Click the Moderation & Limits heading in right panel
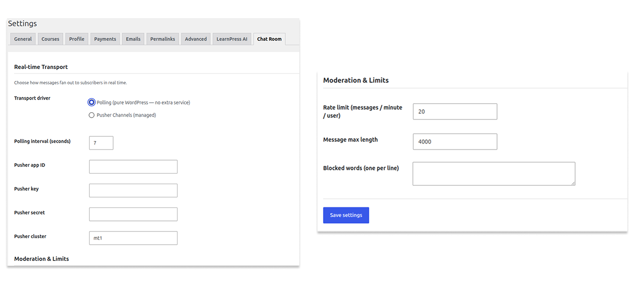The height and width of the screenshot is (302, 644). point(356,80)
